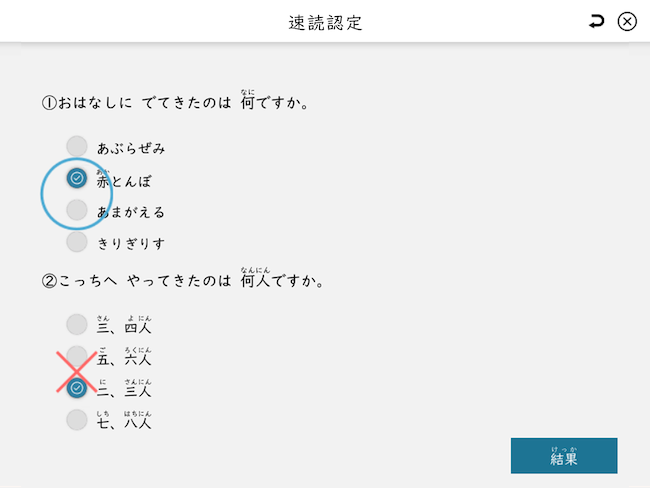650x488 pixels.
Task: Pick the きりぎりす radio option
Action: click(x=77, y=242)
